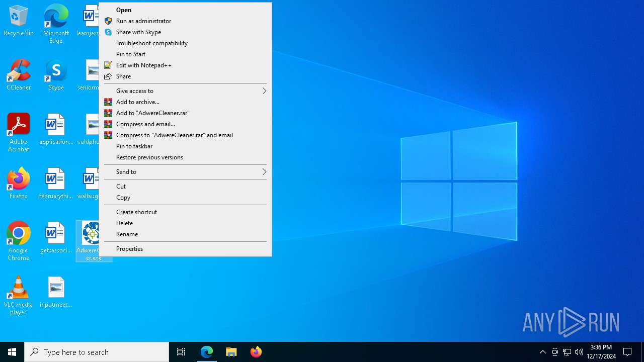
Task: Expand the Send to submenu
Action: pos(185,171)
